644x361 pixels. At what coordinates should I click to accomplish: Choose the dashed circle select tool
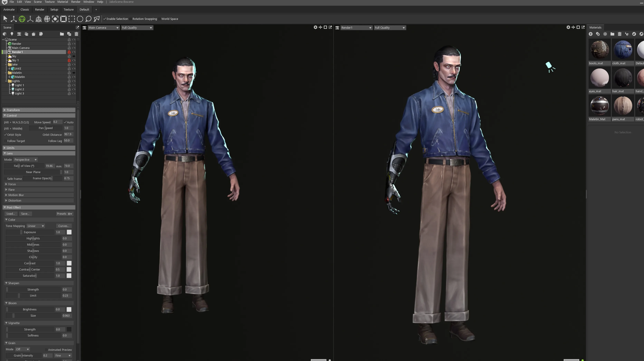[80, 19]
